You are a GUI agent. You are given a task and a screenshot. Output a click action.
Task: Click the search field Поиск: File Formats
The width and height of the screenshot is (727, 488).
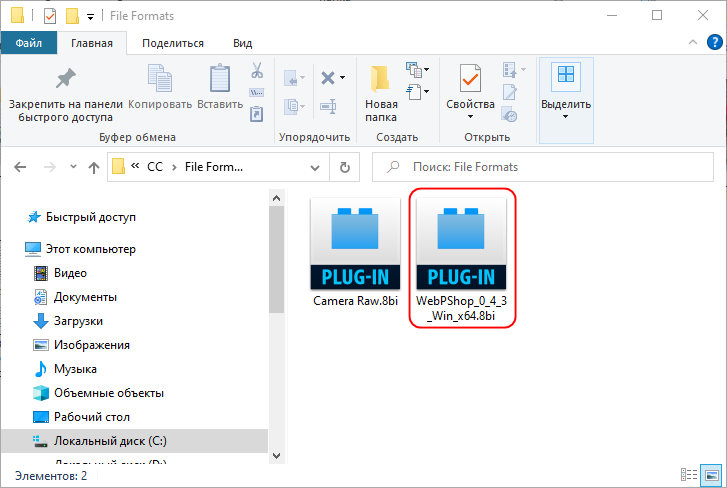542,167
